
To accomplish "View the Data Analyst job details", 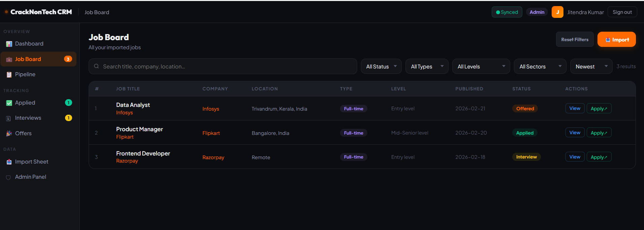I will pyautogui.click(x=575, y=108).
